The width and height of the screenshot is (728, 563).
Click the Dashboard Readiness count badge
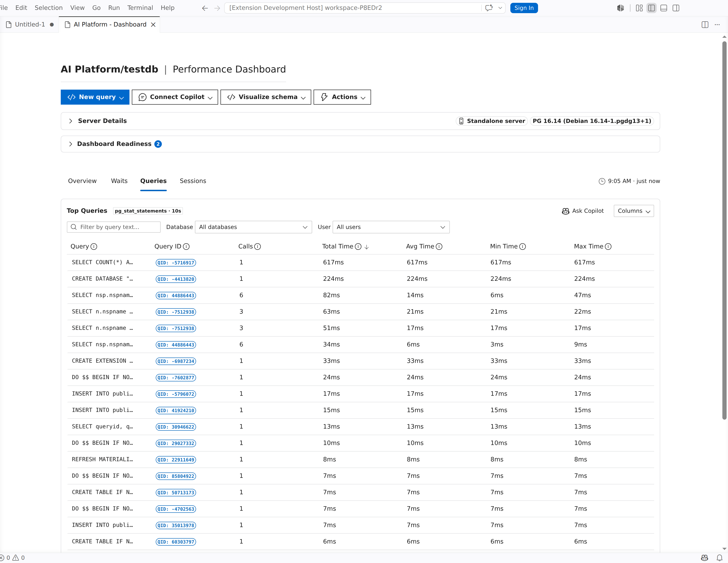pos(158,144)
